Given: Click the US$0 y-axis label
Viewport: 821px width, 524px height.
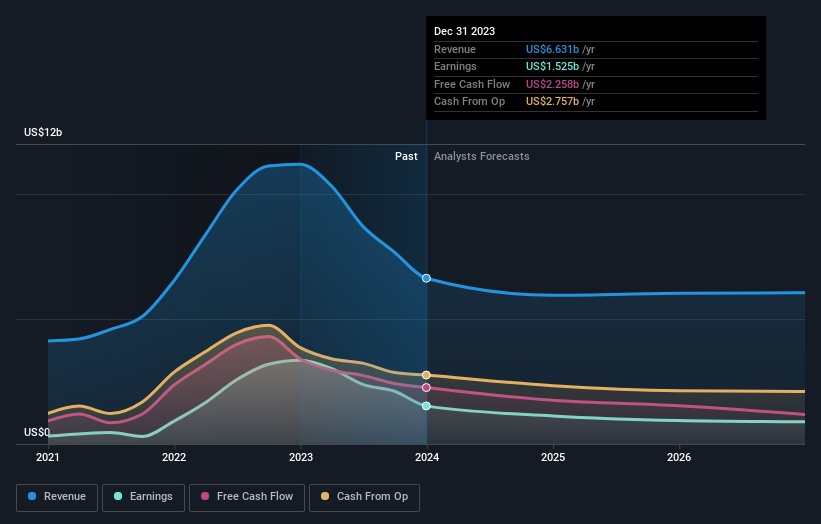Looking at the screenshot, I should pos(37,432).
